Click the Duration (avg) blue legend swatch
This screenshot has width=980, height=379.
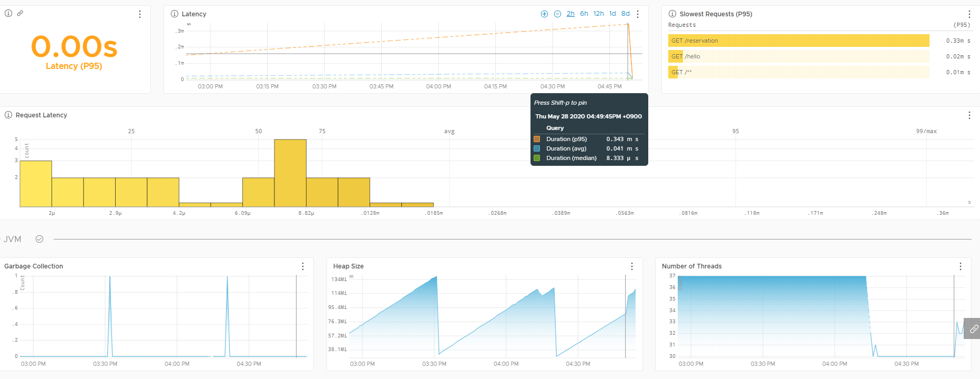tap(537, 148)
